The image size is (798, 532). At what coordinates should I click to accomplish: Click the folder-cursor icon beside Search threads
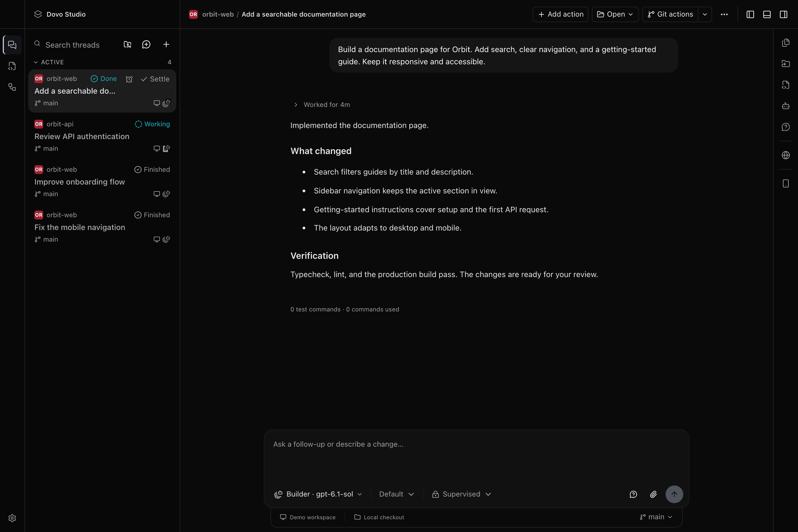click(127, 44)
